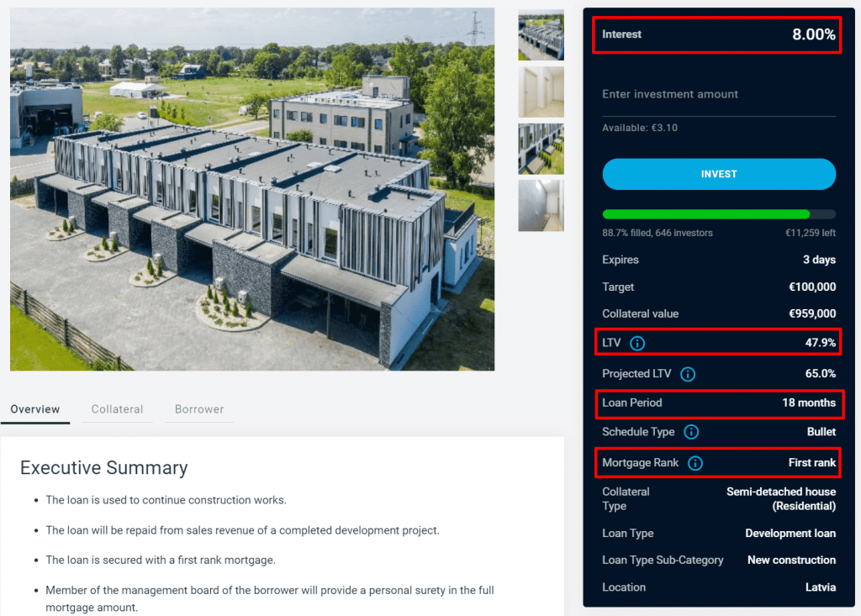Viewport: 861px width, 616px height.
Task: Click the Loan Period '18 months' value
Action: 809,403
